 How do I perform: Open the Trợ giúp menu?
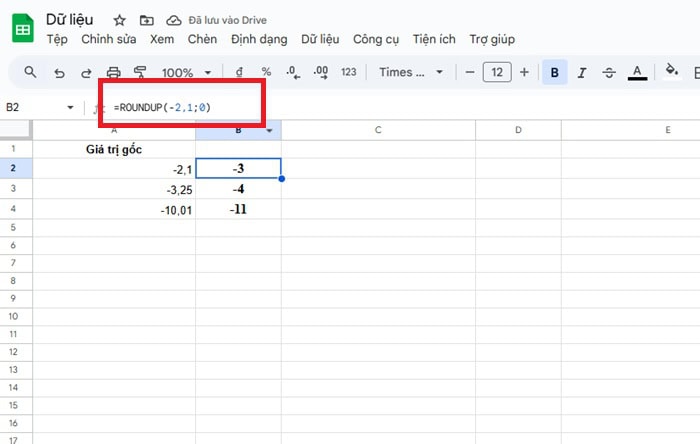click(492, 39)
